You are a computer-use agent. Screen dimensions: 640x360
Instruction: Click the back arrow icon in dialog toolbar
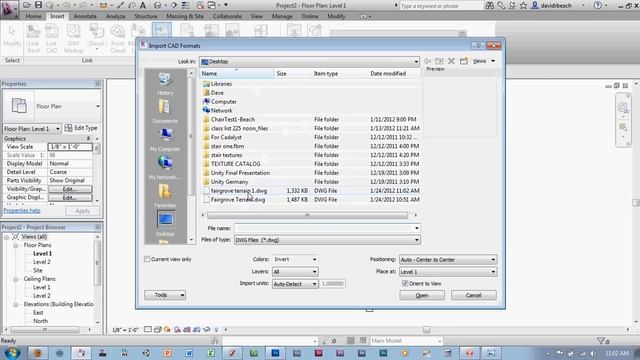point(427,61)
